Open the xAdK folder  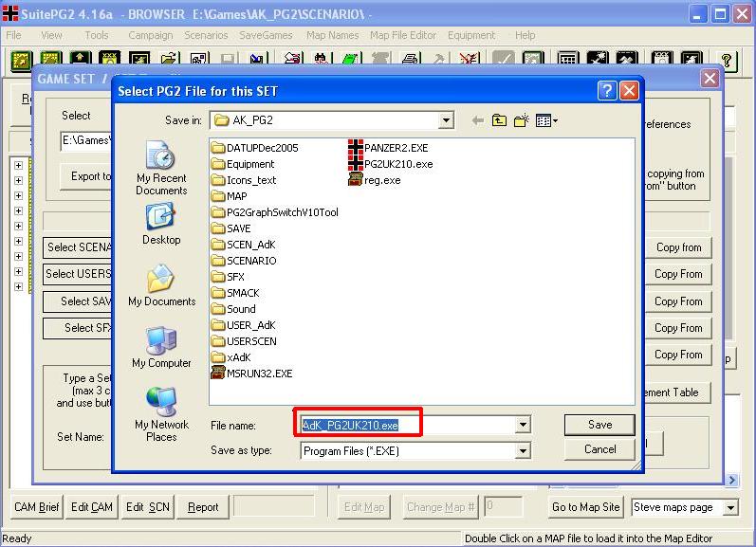[231, 357]
